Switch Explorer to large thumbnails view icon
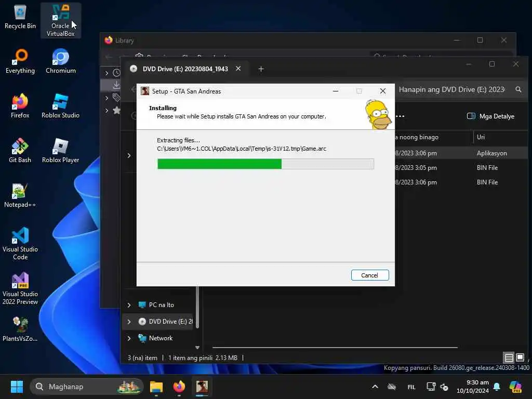The width and height of the screenshot is (532, 399). (x=520, y=357)
